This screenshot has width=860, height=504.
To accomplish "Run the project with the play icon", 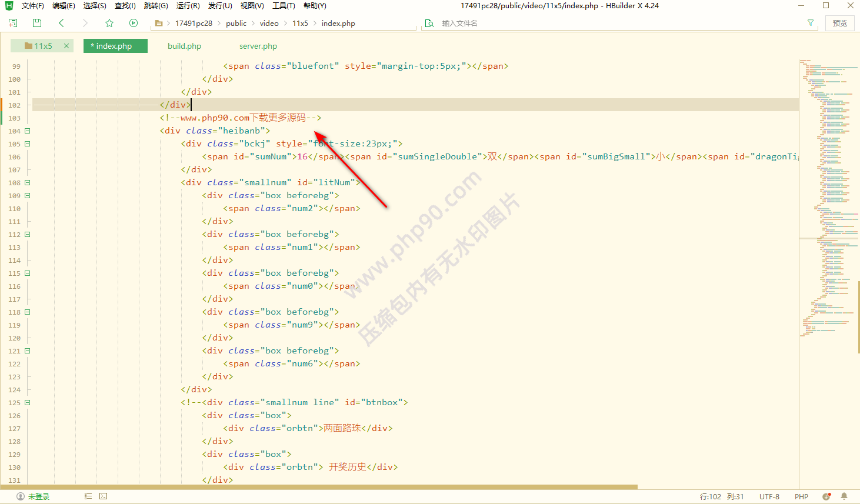I will click(x=134, y=23).
